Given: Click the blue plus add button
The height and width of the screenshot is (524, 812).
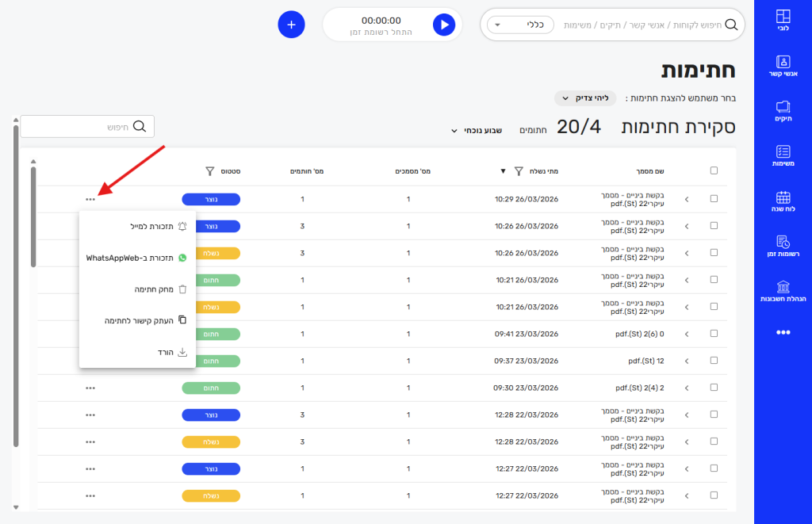Looking at the screenshot, I should point(291,25).
